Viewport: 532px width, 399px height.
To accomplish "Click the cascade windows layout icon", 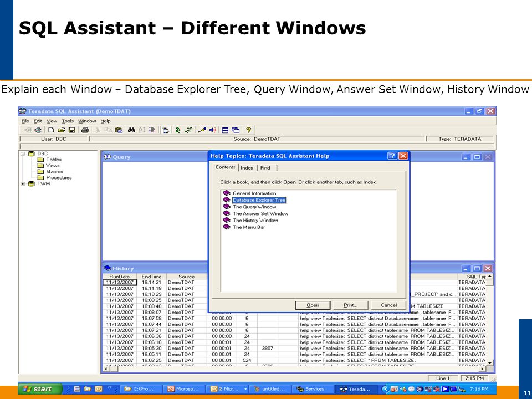I will point(236,130).
